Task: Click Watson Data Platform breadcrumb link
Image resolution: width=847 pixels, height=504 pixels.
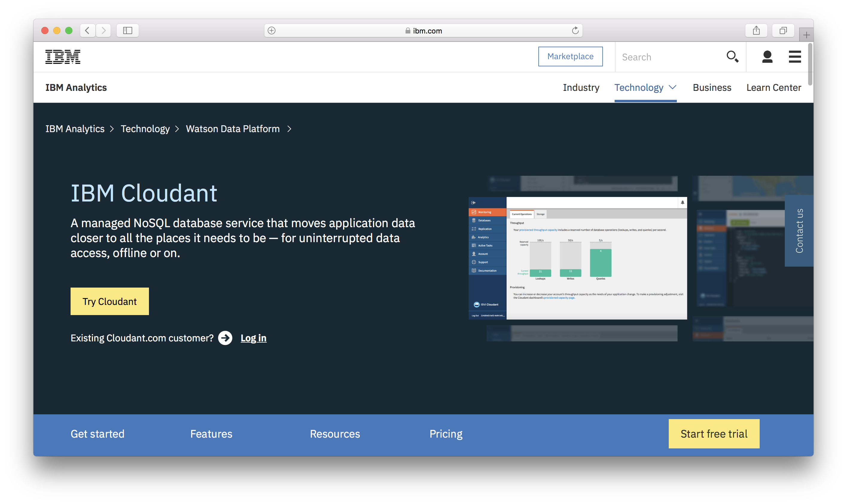Action: (x=232, y=129)
